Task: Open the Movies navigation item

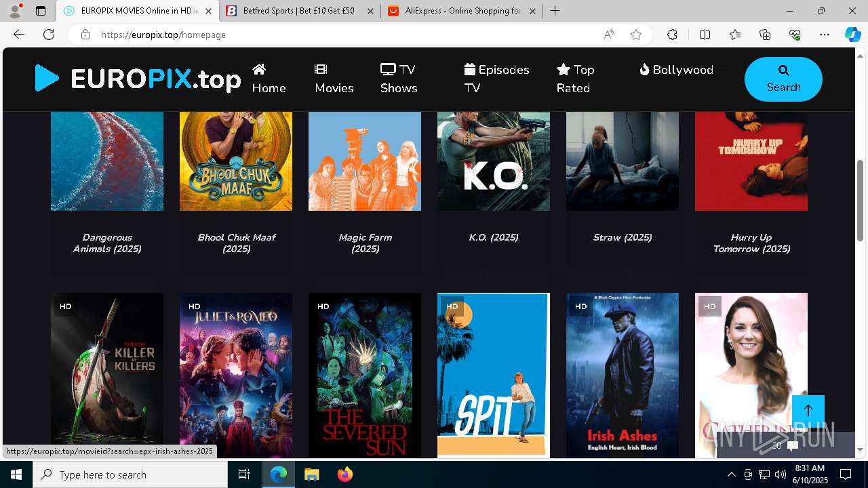Action: [334, 79]
